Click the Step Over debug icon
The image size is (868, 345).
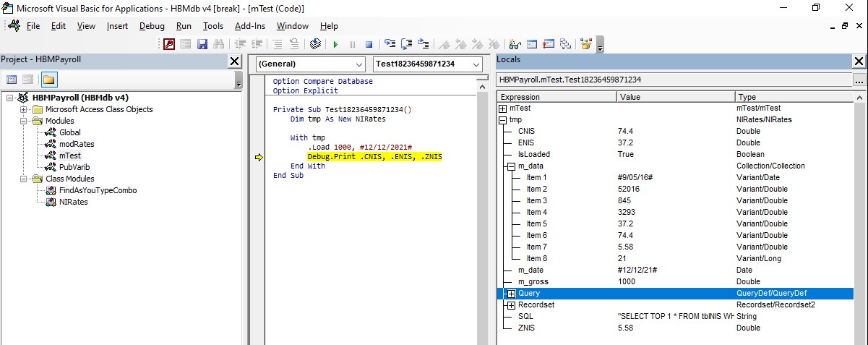click(407, 44)
